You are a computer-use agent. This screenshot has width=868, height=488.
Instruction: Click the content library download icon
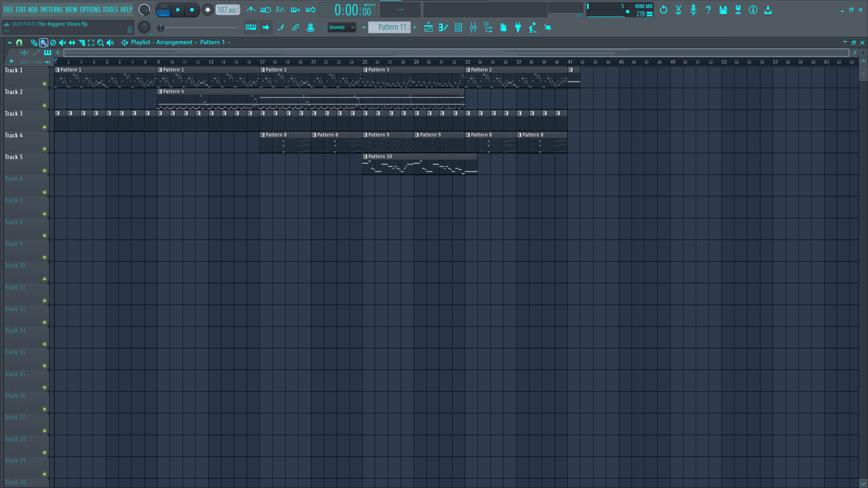[768, 9]
